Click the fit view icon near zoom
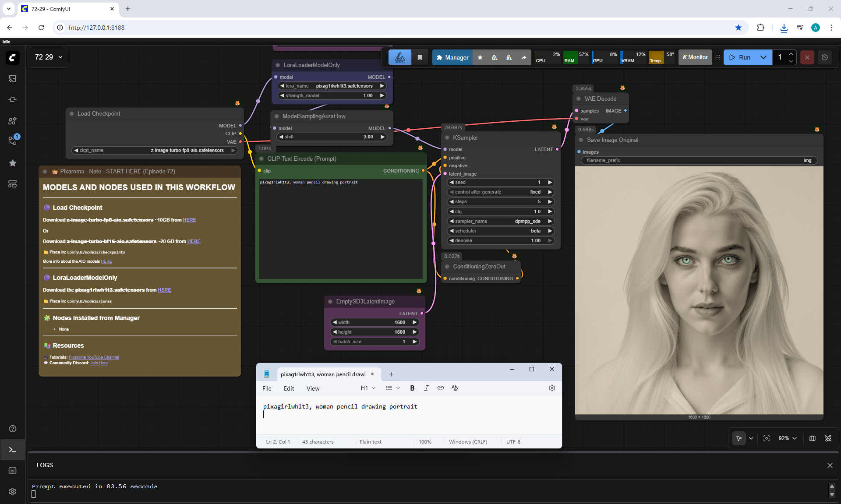This screenshot has width=841, height=504. 766,438
